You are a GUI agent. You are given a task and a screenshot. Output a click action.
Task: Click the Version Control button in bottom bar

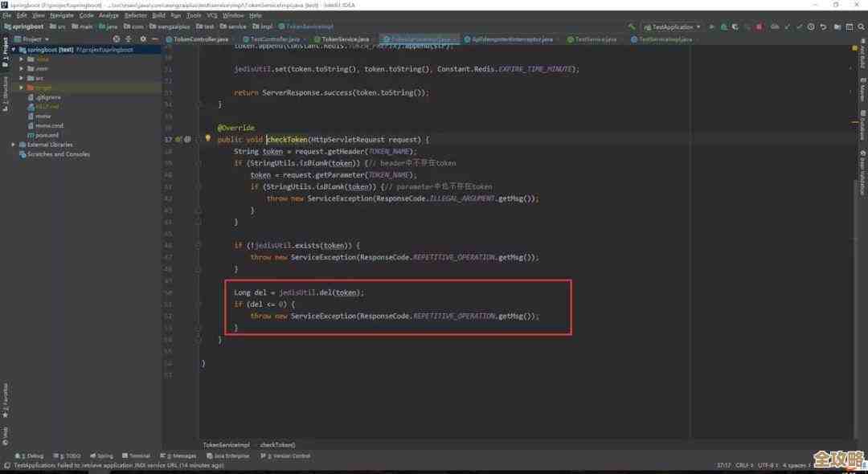point(289,456)
